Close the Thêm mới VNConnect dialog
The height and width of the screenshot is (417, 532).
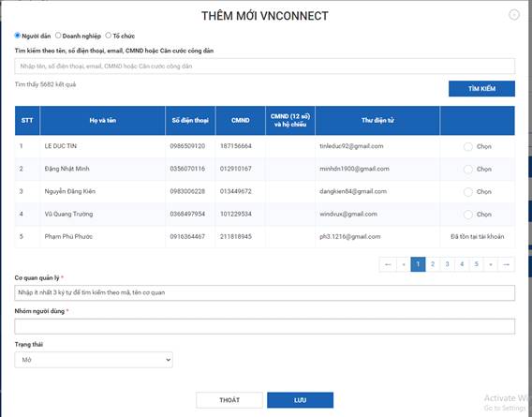point(513,15)
